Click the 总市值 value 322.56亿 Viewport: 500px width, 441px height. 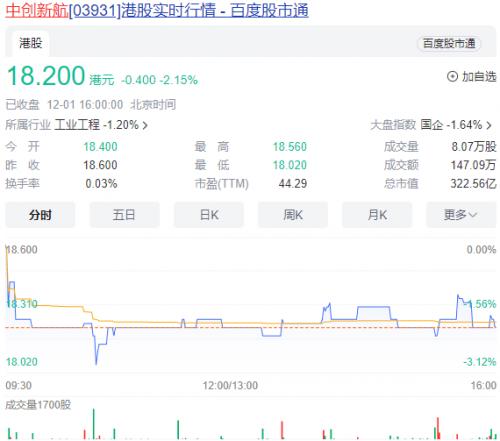pyautogui.click(x=473, y=184)
